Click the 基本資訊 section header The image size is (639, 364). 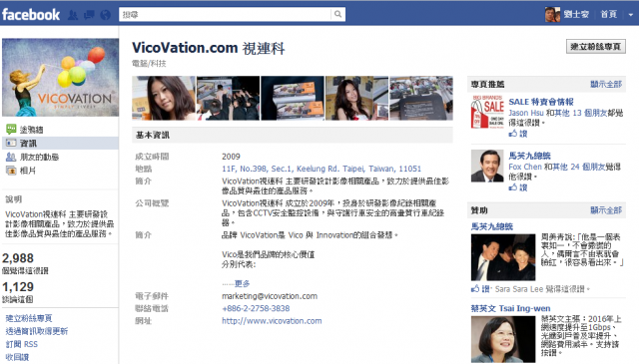293,136
